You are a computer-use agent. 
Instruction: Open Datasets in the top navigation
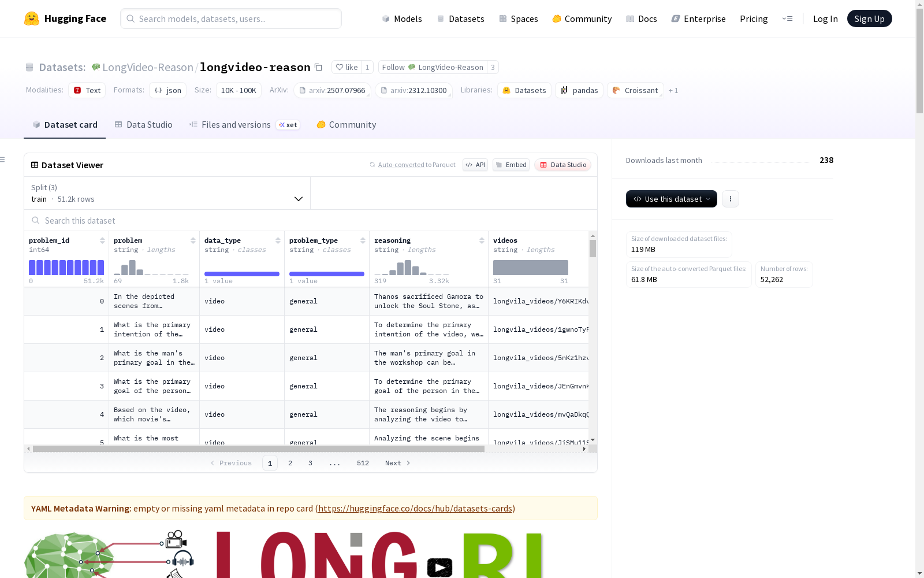pos(460,18)
